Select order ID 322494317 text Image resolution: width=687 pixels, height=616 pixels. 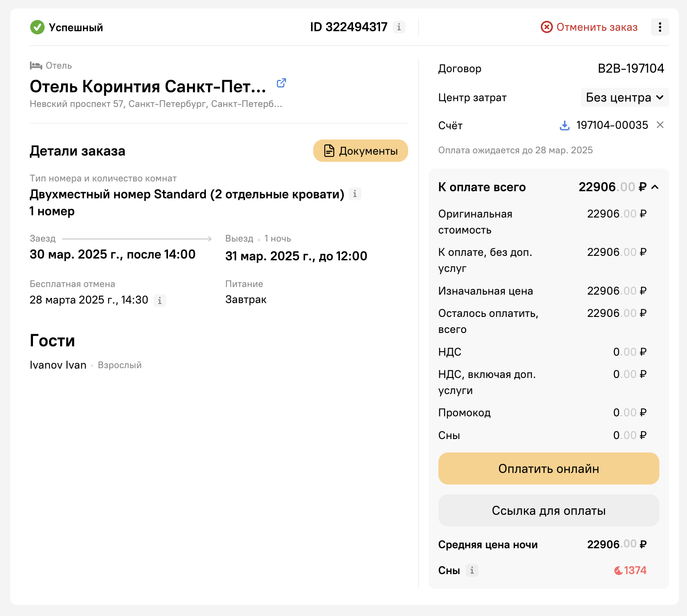349,27
